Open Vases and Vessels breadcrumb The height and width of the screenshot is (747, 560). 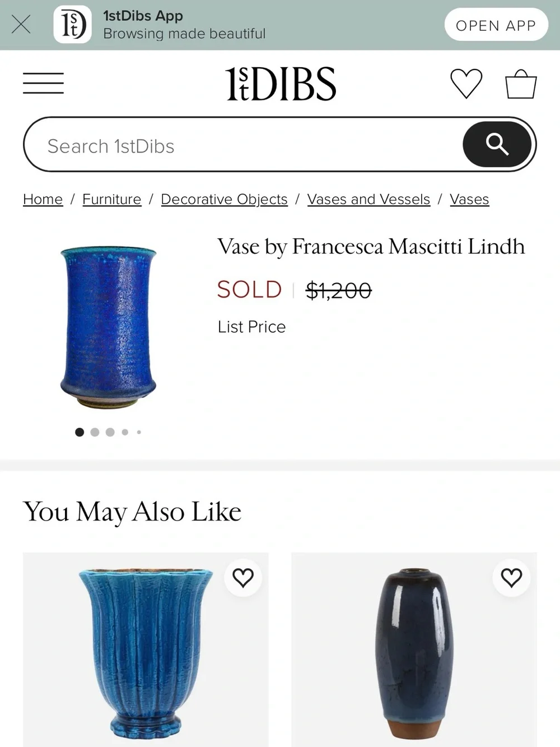pyautogui.click(x=368, y=199)
